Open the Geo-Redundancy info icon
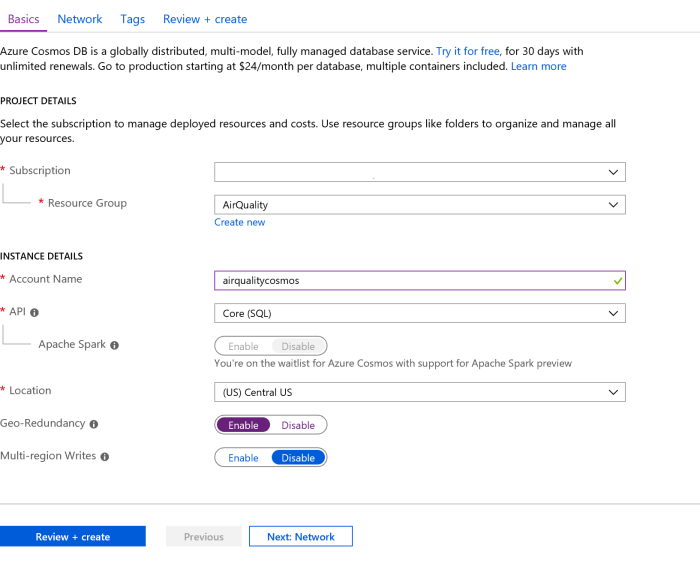 (x=94, y=424)
